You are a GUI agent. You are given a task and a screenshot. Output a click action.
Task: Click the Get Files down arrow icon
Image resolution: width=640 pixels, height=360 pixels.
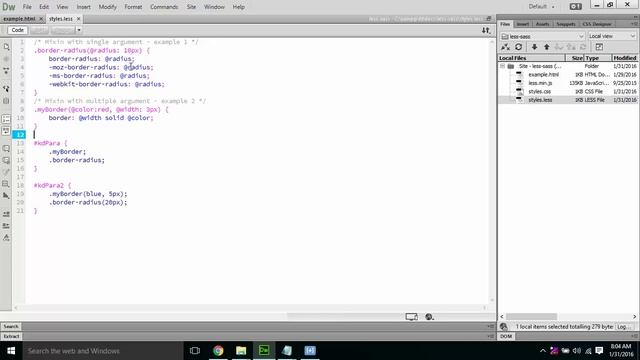(x=534, y=47)
